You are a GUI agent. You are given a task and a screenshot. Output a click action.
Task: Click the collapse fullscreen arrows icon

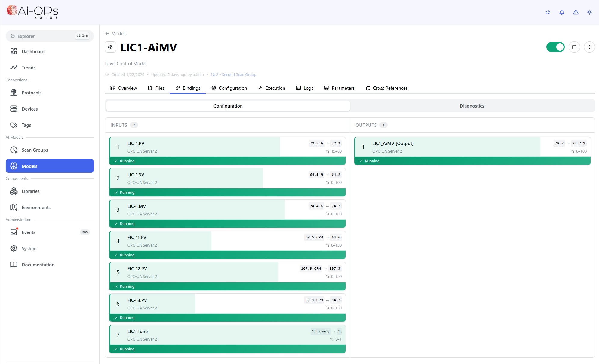click(x=548, y=12)
